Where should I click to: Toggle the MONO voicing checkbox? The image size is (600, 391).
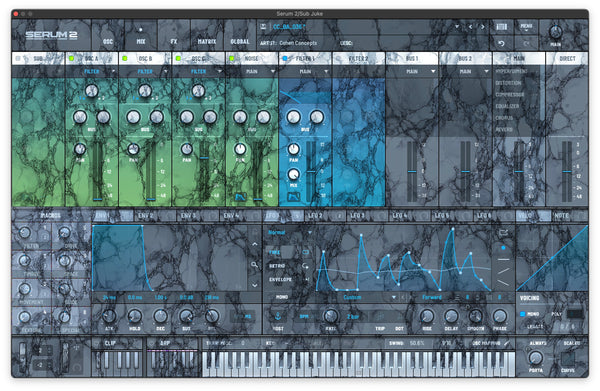[523, 314]
